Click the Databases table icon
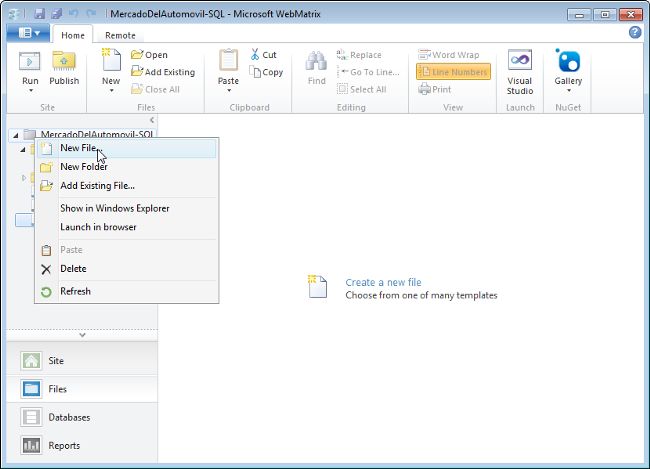The width and height of the screenshot is (650, 469). (31, 417)
